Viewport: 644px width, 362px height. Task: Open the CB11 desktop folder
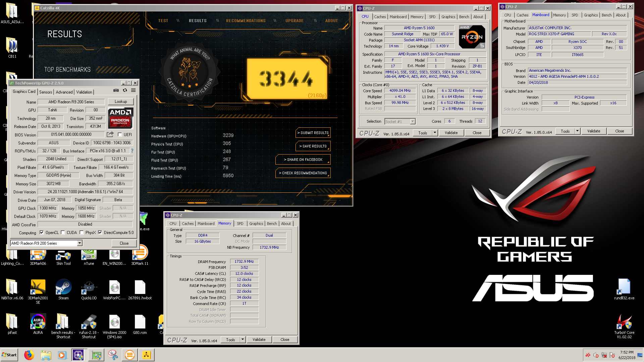(12, 48)
